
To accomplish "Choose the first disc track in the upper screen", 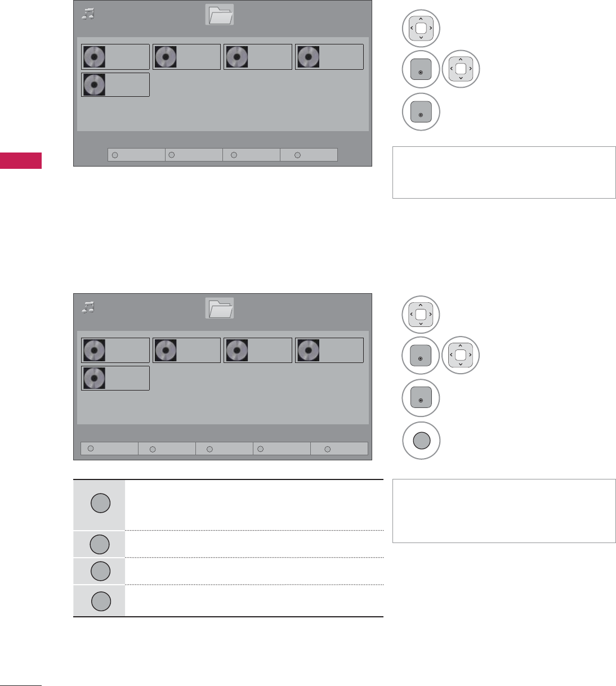I will point(115,57).
